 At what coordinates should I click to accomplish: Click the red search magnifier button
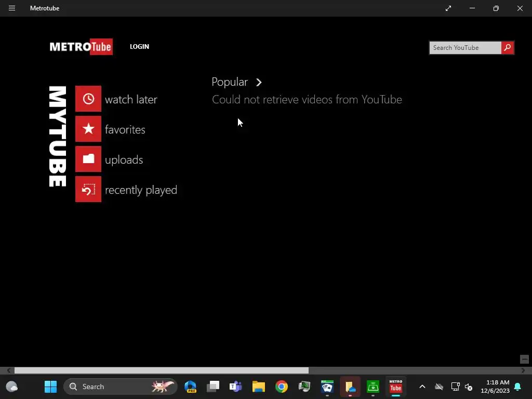coord(508,48)
